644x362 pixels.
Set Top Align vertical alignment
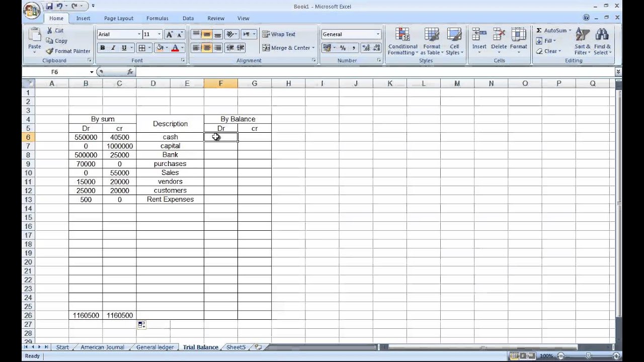coord(196,34)
